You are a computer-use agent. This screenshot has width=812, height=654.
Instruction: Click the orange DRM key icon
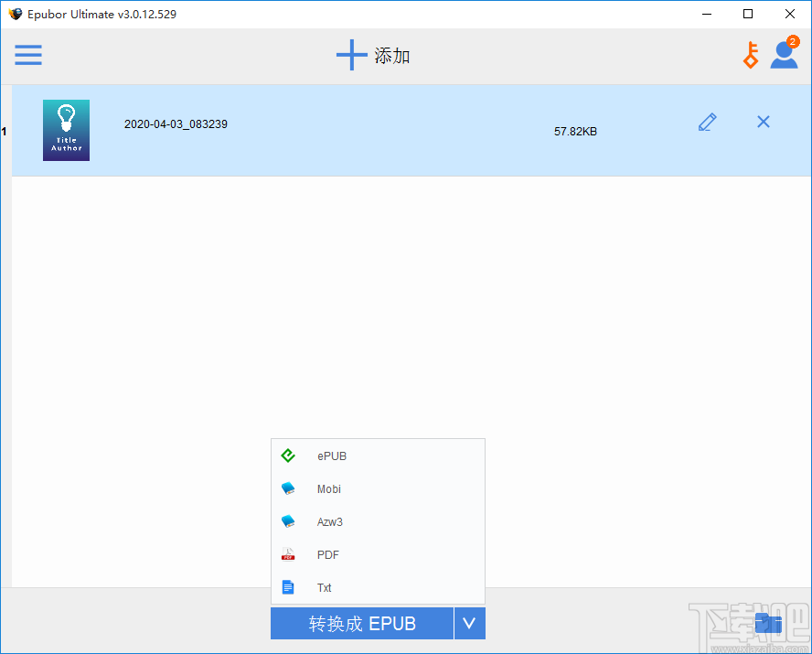click(750, 55)
